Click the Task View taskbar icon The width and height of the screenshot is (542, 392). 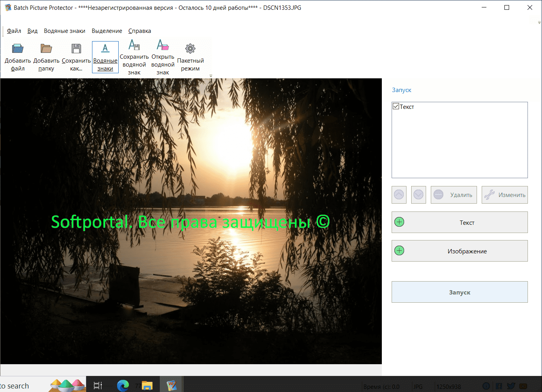point(98,385)
